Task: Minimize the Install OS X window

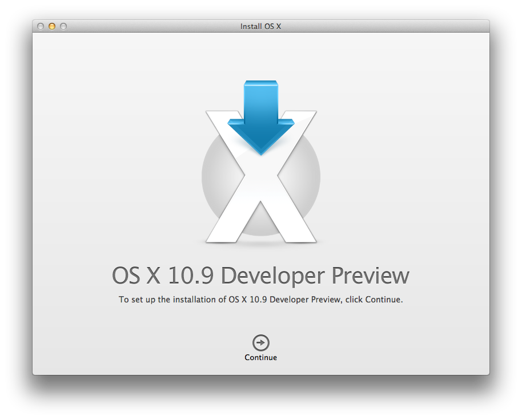Action: coord(52,26)
